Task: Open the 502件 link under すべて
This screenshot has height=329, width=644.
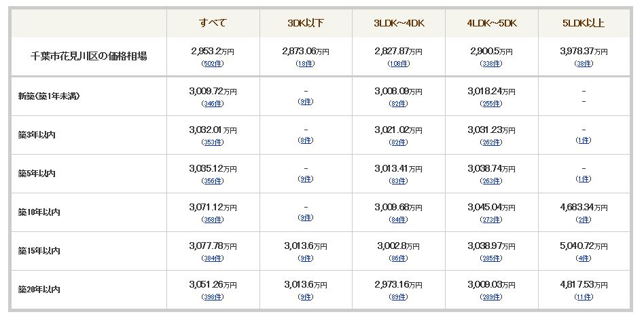Action: (x=213, y=64)
